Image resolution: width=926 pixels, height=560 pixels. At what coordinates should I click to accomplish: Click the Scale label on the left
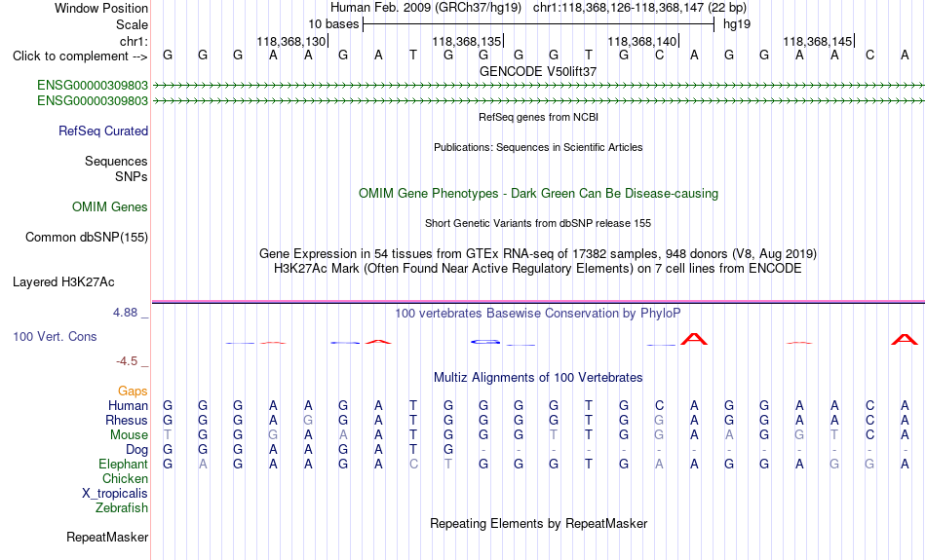click(132, 24)
